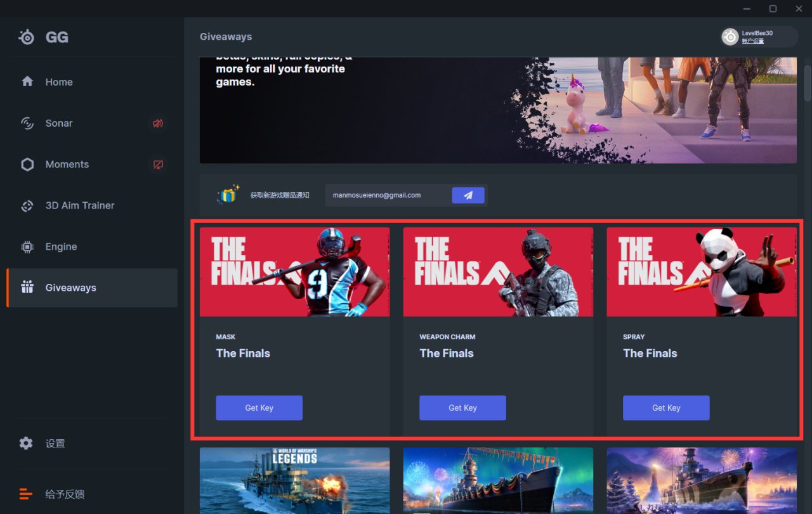Click the giveaways hero banner image

498,110
